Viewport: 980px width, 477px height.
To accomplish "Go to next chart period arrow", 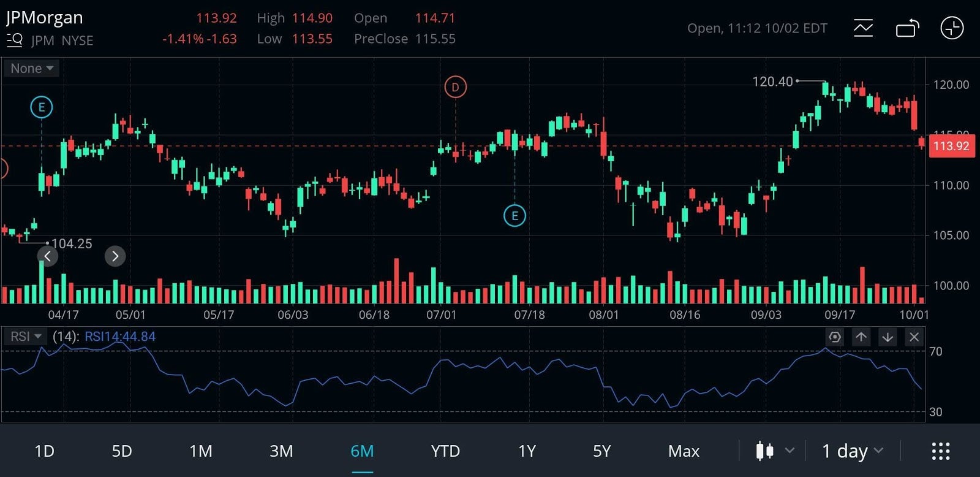I will [x=115, y=256].
